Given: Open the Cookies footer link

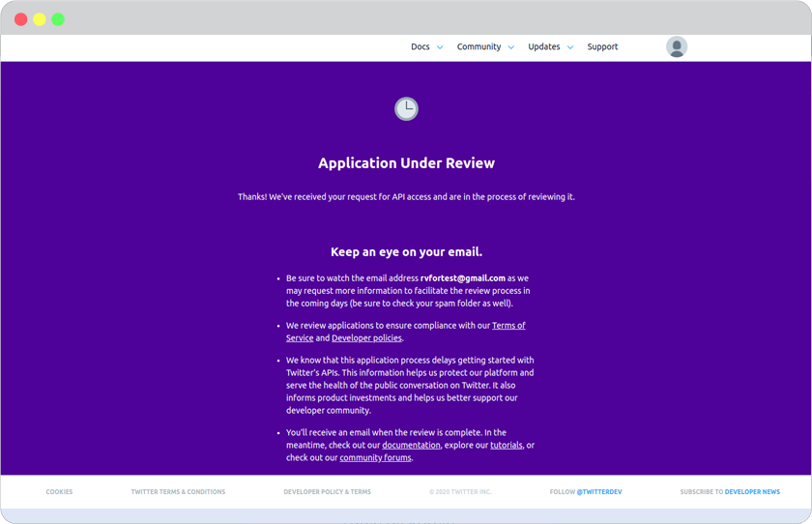Looking at the screenshot, I should [x=59, y=492].
